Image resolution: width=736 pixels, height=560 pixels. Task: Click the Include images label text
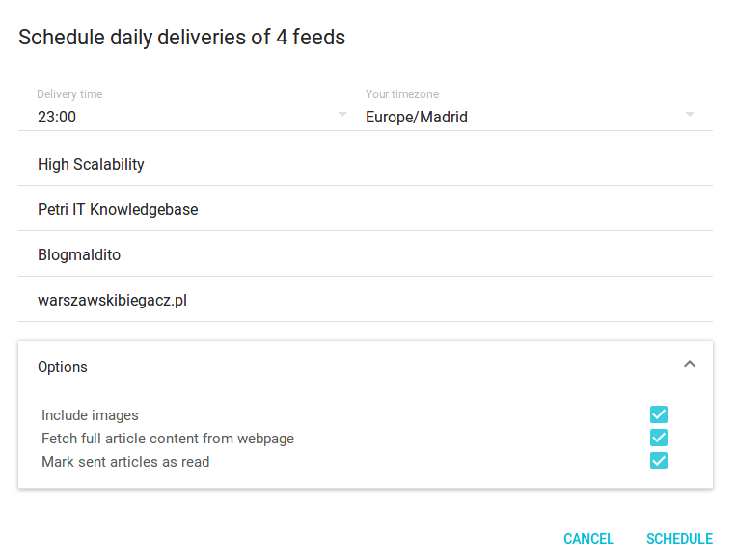coord(90,415)
